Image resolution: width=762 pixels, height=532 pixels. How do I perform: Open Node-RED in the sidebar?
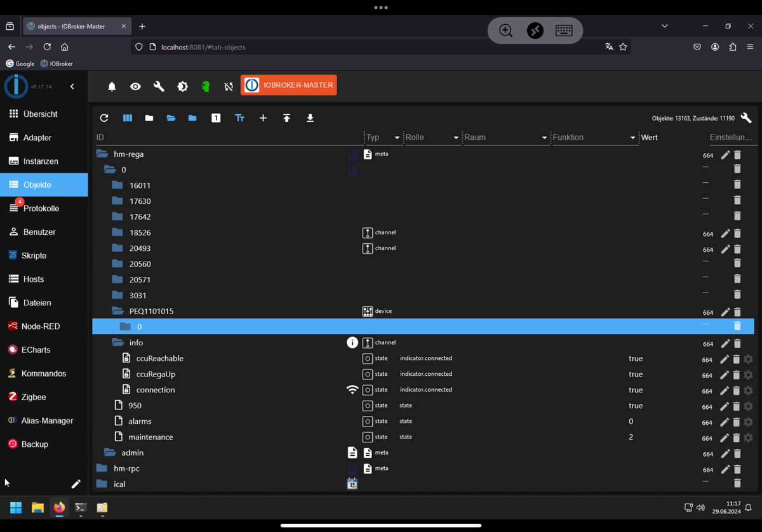click(x=44, y=326)
